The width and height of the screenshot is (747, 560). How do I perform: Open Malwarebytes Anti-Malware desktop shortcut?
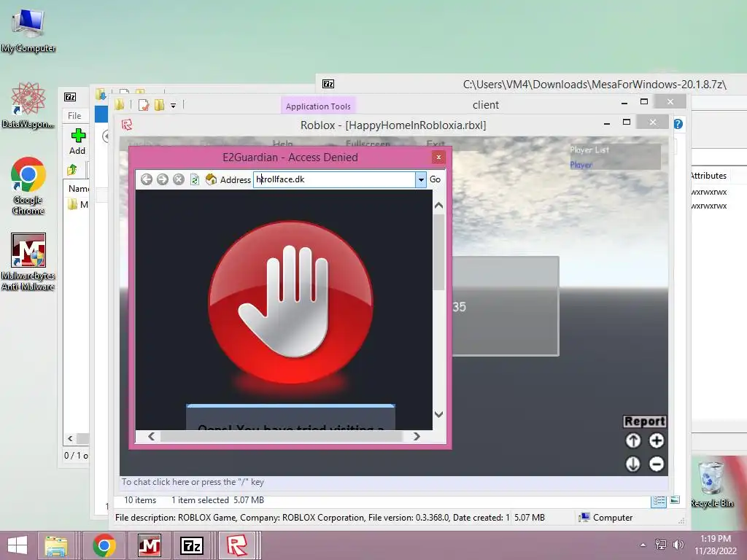(x=28, y=262)
